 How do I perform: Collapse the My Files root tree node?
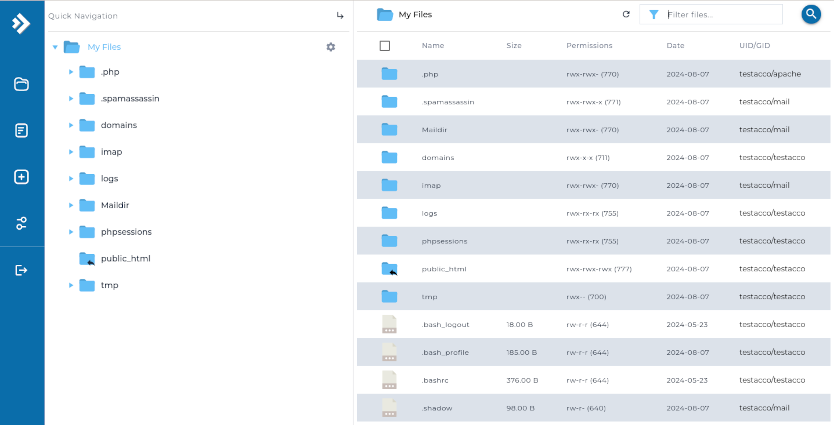(55, 47)
